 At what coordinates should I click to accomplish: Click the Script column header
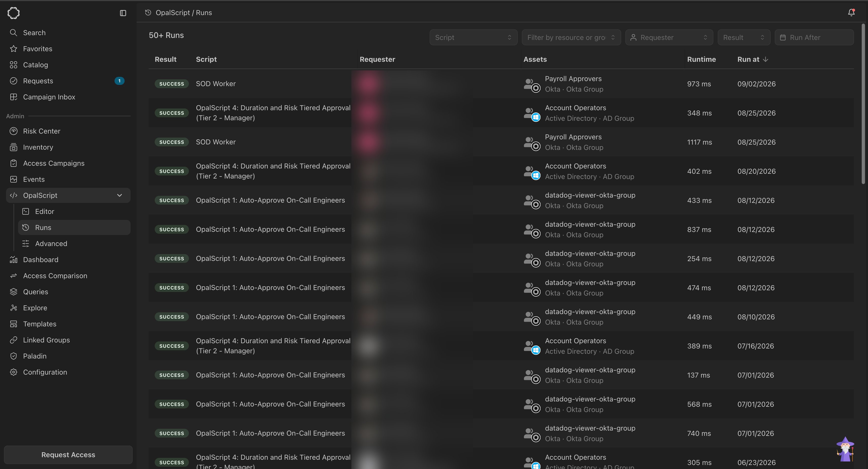(x=206, y=59)
